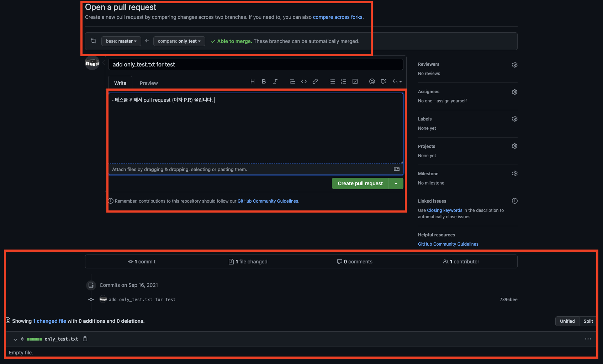
Task: Add a numbered list
Action: tap(344, 81)
